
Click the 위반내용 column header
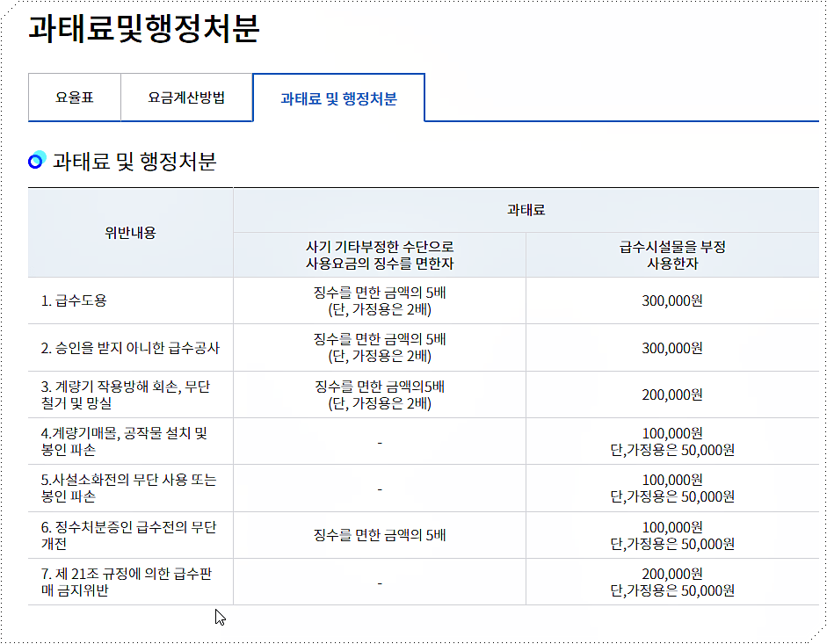[x=130, y=233]
